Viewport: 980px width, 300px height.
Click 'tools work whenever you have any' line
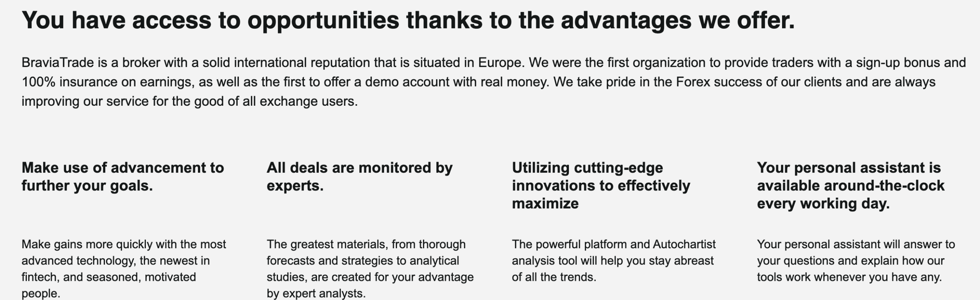coord(849,277)
